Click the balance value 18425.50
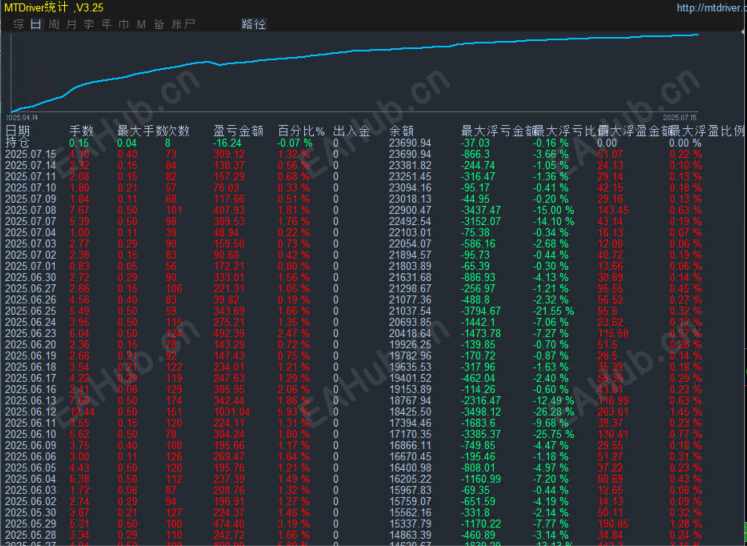 pyautogui.click(x=410, y=412)
